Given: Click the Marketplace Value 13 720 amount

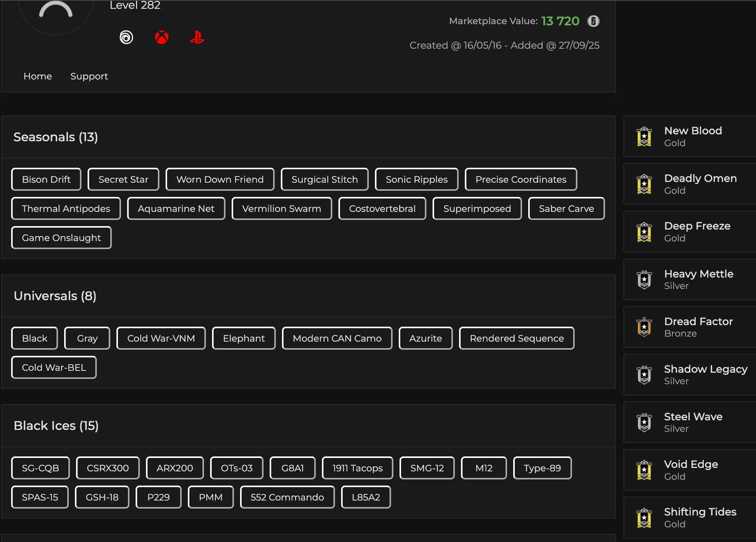Looking at the screenshot, I should 560,21.
